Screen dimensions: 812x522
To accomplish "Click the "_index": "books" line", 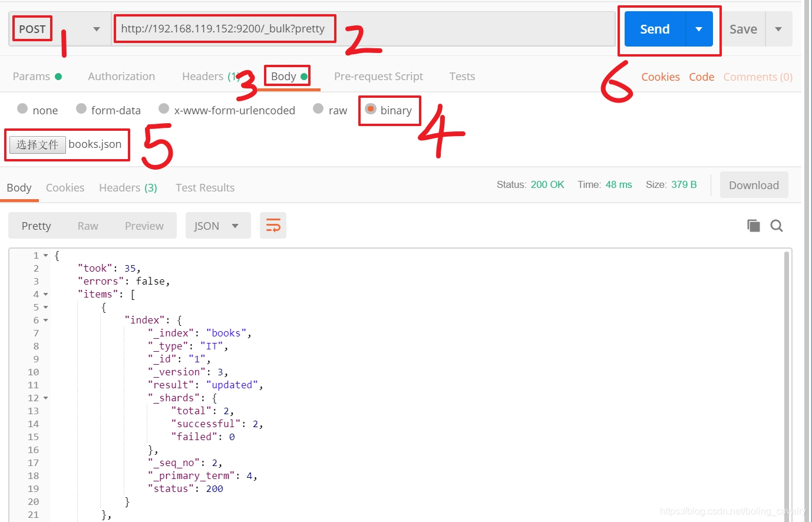I will pyautogui.click(x=200, y=333).
